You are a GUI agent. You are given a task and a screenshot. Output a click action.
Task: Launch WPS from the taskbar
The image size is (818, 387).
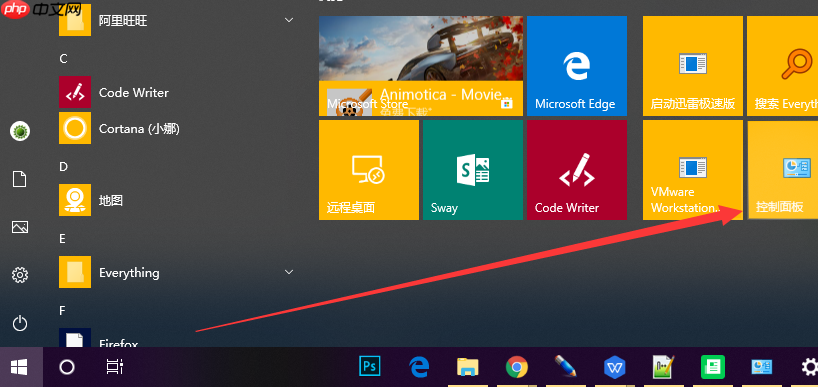[x=614, y=368]
